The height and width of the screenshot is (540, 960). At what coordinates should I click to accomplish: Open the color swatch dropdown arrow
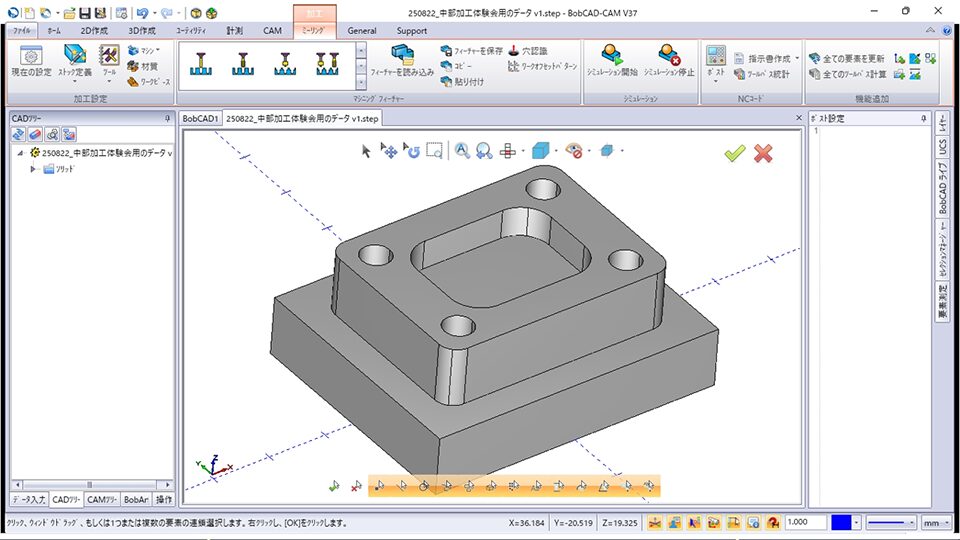pos(857,522)
